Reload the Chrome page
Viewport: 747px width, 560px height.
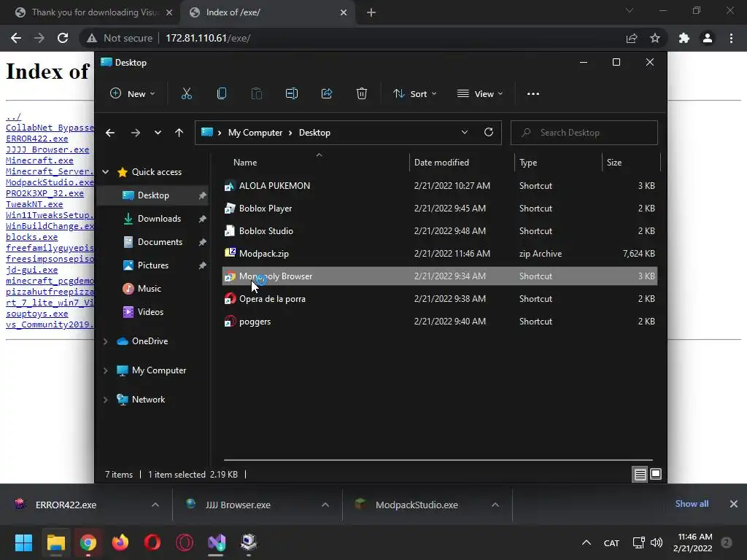coord(63,38)
